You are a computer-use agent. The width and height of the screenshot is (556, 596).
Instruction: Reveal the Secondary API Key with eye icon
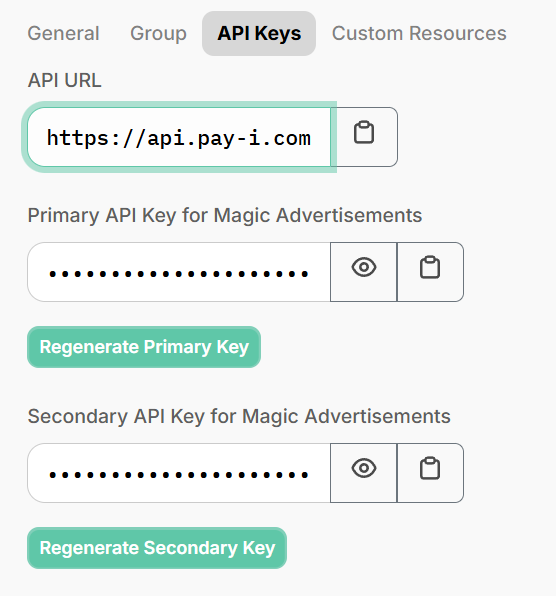[364, 473]
